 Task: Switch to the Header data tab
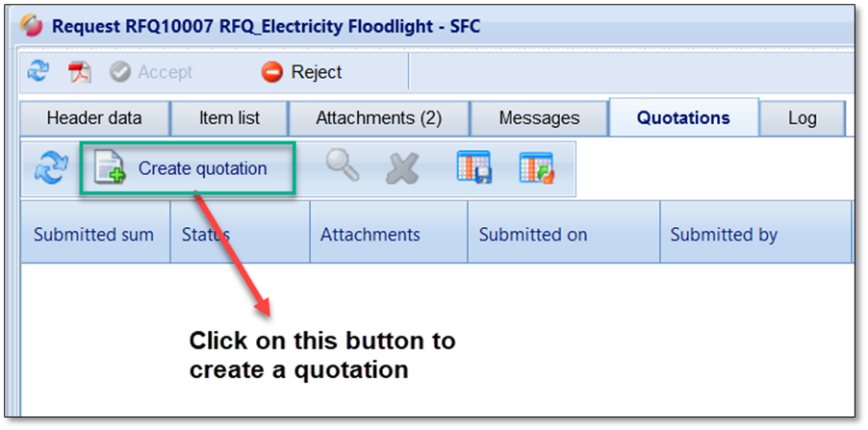94,118
